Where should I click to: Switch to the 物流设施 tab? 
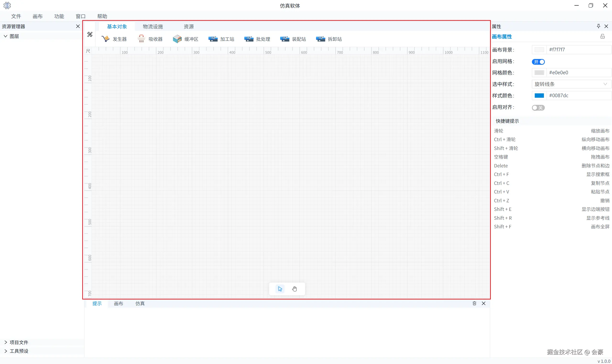click(x=153, y=27)
